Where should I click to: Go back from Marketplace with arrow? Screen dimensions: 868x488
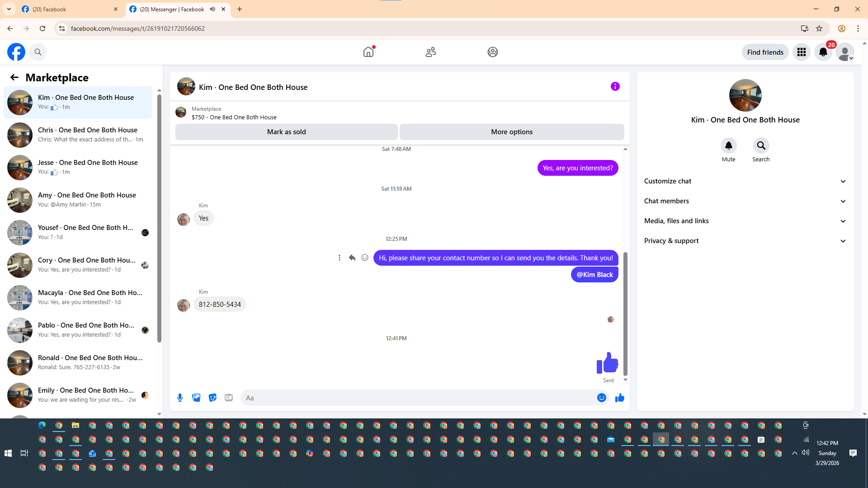point(14,77)
